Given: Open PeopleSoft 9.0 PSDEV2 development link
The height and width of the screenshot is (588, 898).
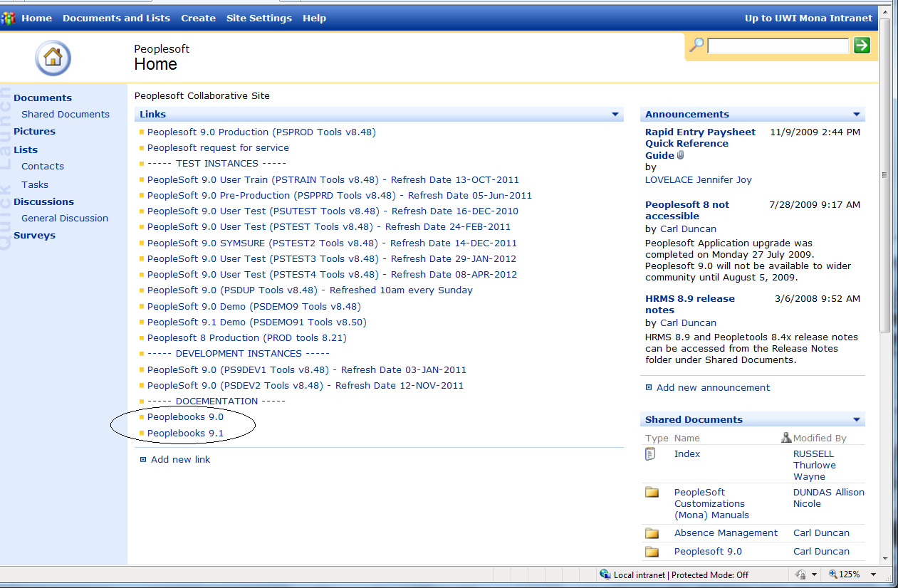Looking at the screenshot, I should 306,386.
